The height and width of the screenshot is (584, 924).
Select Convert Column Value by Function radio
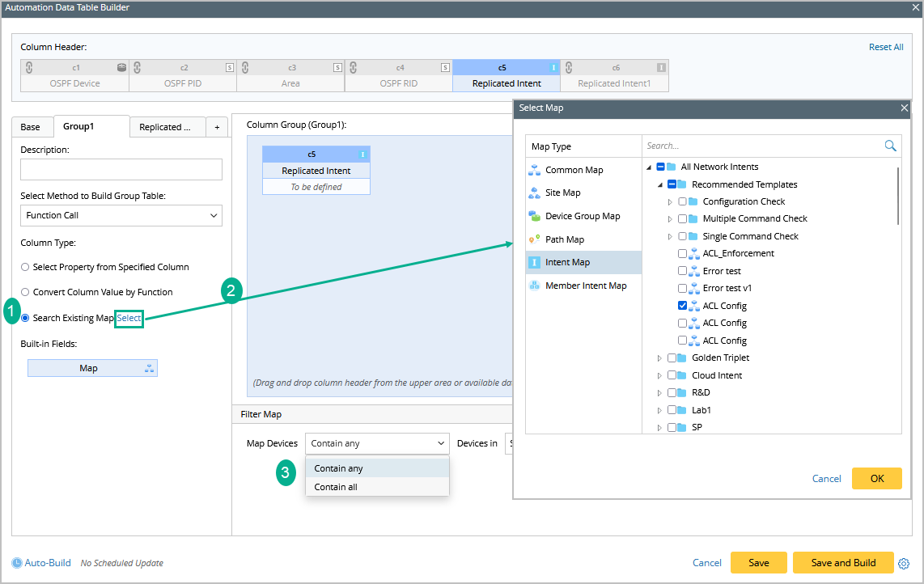coord(25,292)
